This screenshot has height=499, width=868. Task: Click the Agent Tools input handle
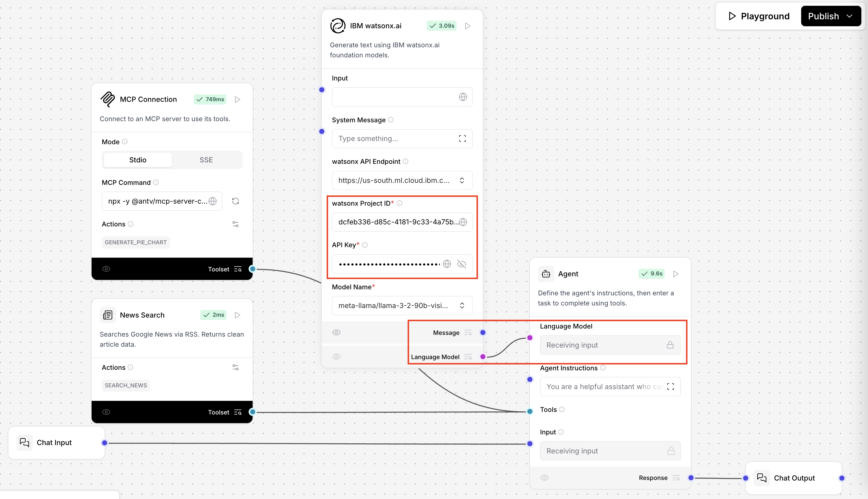(x=530, y=412)
